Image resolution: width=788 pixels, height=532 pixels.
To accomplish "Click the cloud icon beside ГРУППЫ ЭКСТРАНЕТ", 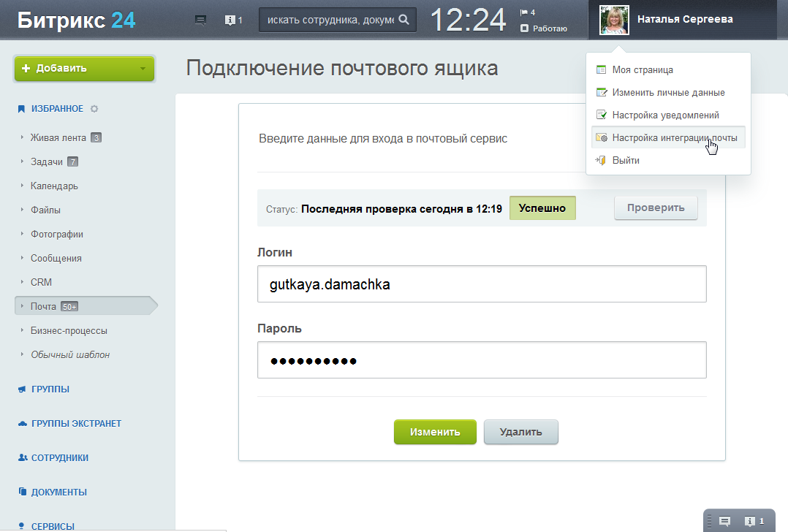I will click(x=22, y=424).
